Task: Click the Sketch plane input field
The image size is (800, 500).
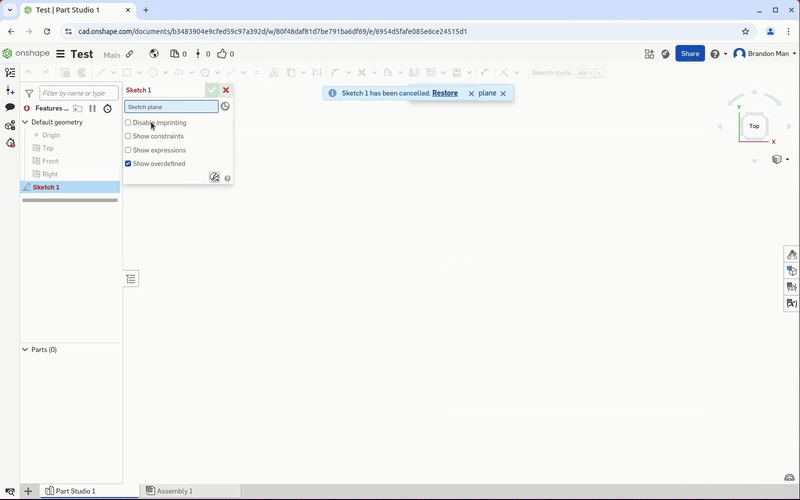Action: tap(171, 107)
